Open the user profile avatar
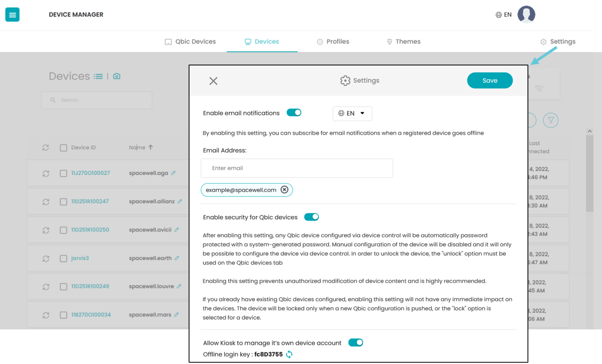Screen dimensions: 602x364 pyautogui.click(x=526, y=14)
